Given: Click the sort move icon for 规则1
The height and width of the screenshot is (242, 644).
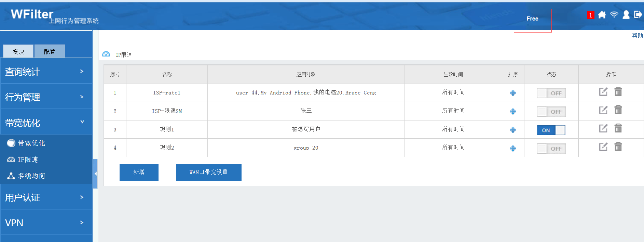Looking at the screenshot, I should 513,130.
